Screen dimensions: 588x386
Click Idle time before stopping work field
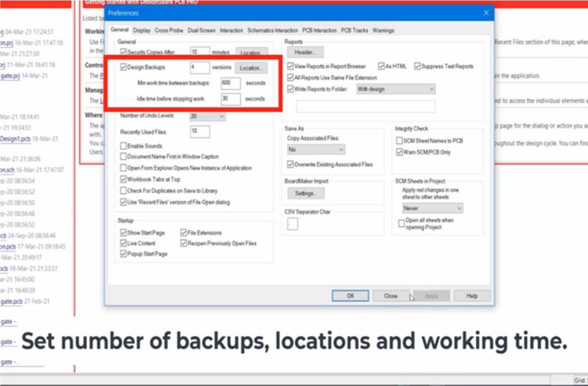pyautogui.click(x=231, y=99)
